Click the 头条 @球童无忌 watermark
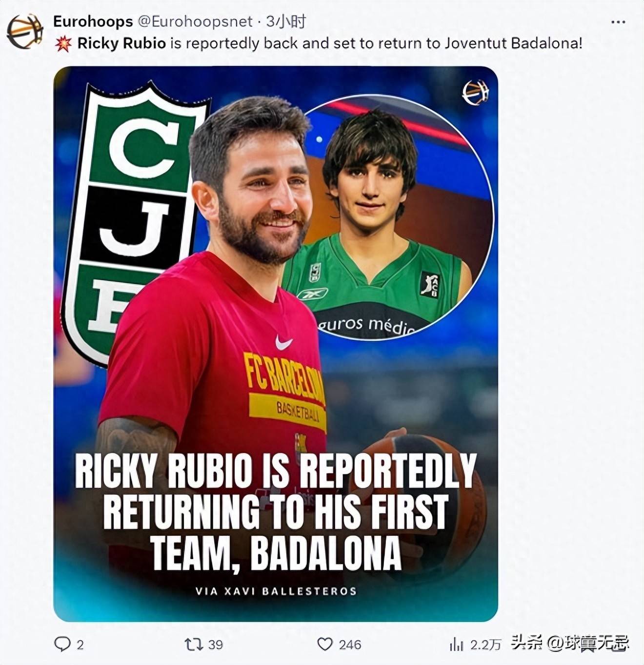644x665 pixels. click(570, 643)
